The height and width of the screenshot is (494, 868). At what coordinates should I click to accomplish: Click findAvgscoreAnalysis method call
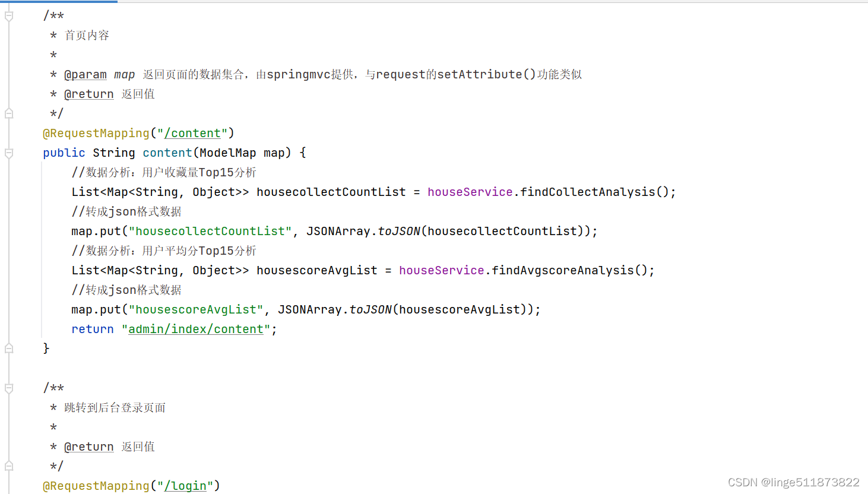pyautogui.click(x=563, y=271)
